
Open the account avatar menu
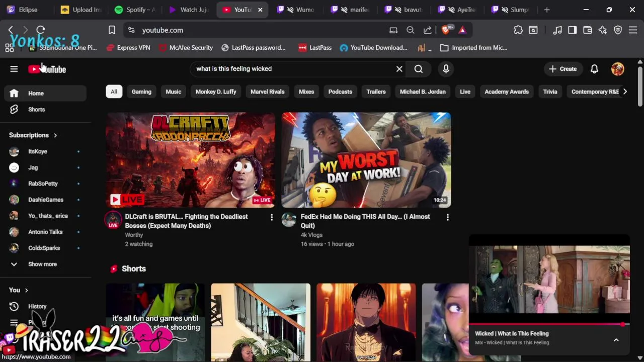coord(618,69)
